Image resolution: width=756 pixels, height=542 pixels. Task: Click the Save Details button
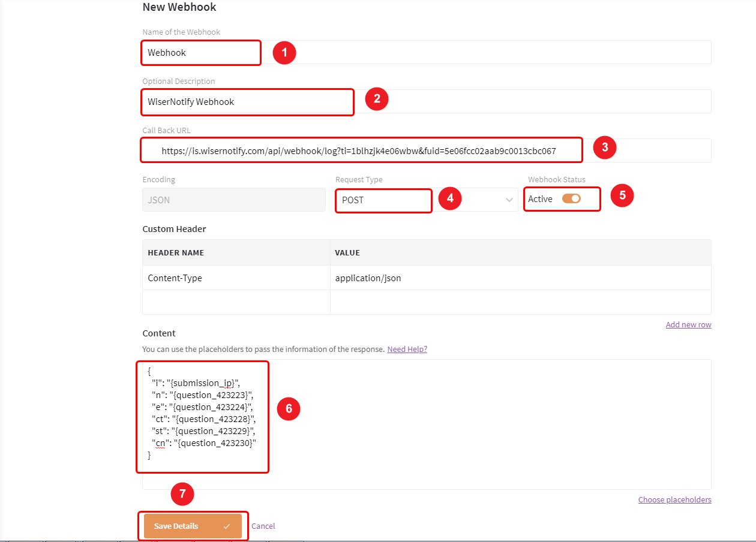[193, 526]
